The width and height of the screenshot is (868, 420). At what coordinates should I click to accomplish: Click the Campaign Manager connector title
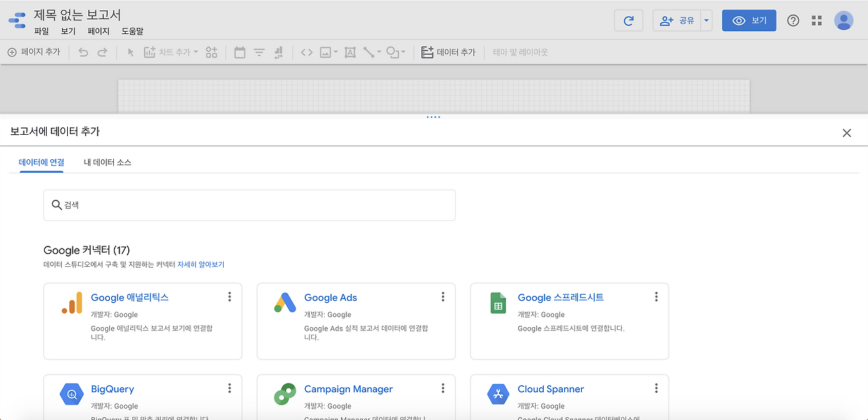349,389
